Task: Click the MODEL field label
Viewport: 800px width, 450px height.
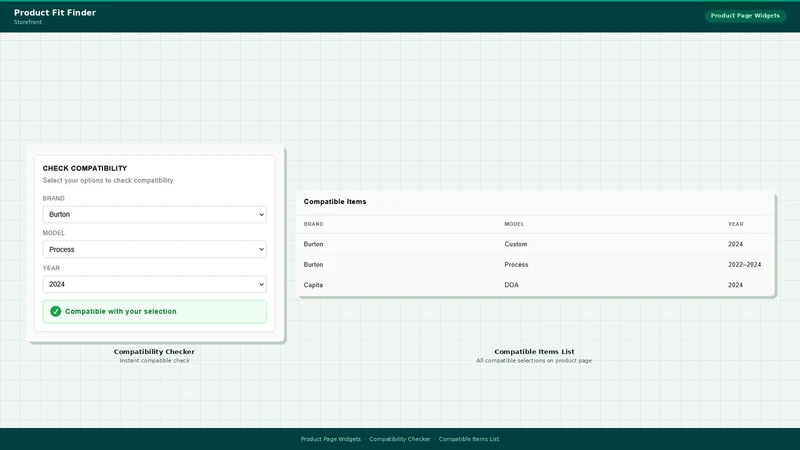Action: 54,233
